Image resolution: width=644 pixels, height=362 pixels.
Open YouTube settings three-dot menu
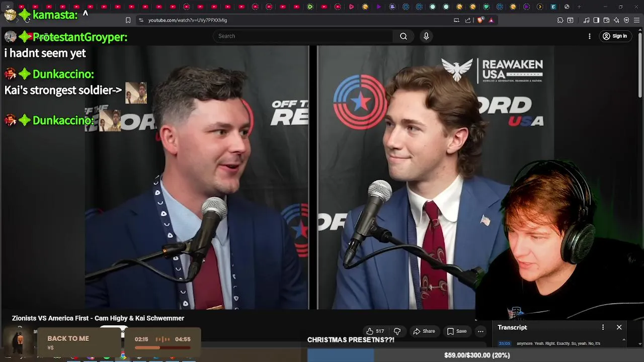(590, 36)
